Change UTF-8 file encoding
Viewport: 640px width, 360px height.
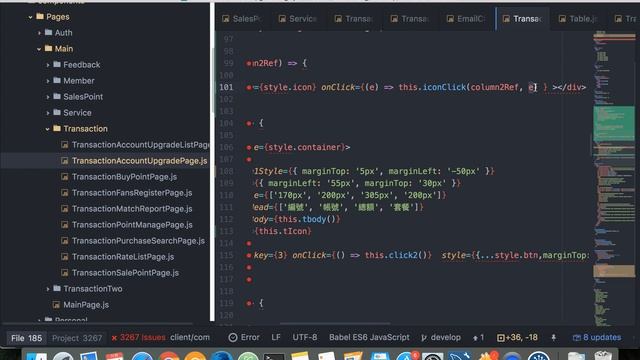point(304,338)
